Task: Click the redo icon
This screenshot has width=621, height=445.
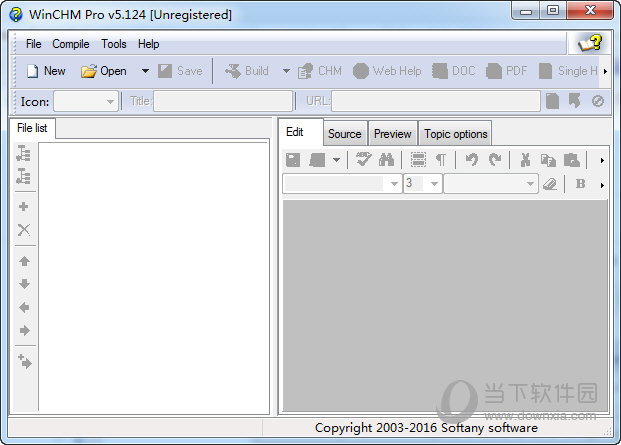Action: pyautogui.click(x=495, y=160)
